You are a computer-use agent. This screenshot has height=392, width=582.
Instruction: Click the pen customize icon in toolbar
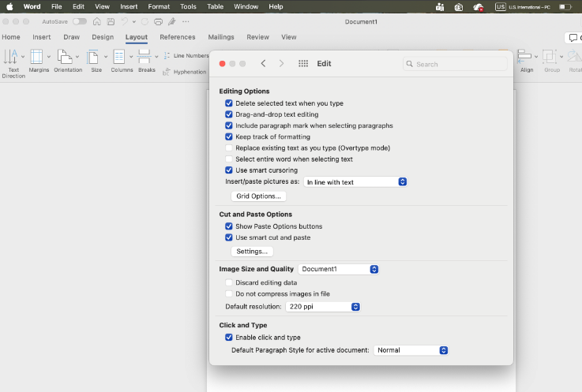click(x=171, y=21)
